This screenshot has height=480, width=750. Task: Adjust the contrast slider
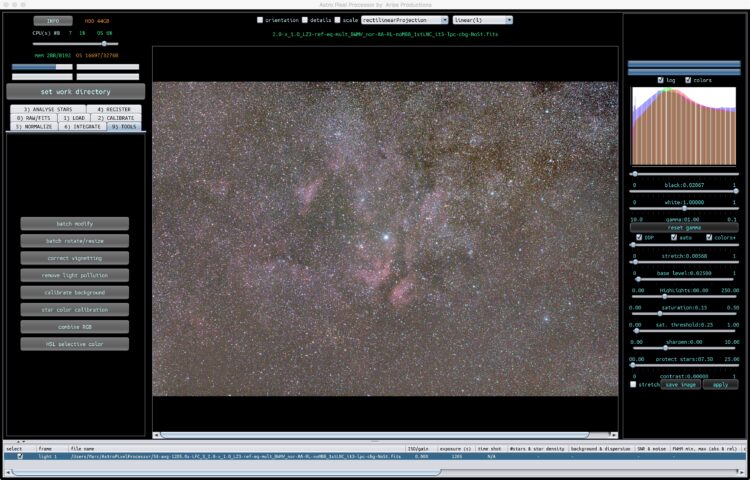pos(684,365)
